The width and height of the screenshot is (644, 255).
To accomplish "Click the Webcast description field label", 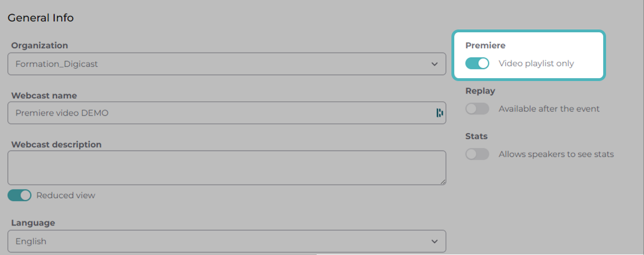I will tap(56, 144).
